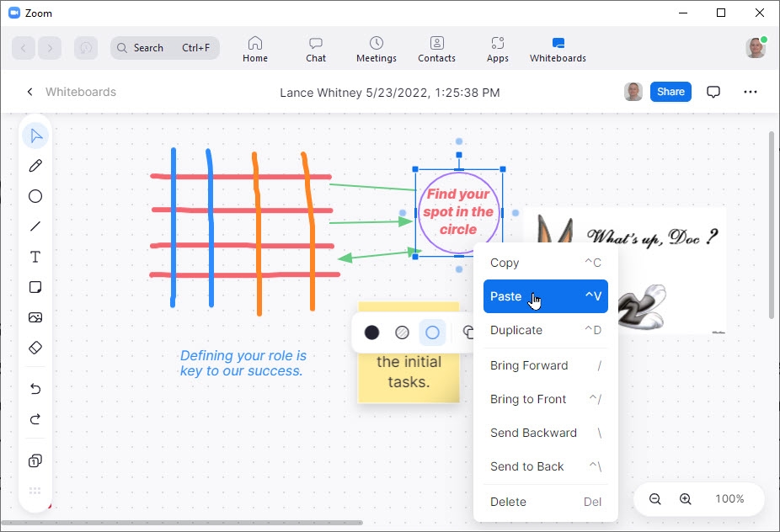This screenshot has width=780, height=532.
Task: Select the Eraser tool
Action: (35, 348)
